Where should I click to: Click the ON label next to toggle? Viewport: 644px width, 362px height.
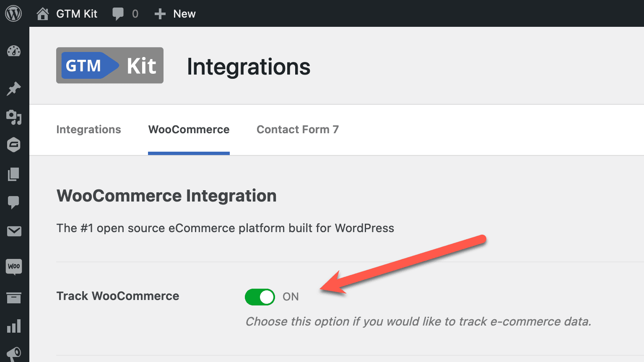point(291,297)
